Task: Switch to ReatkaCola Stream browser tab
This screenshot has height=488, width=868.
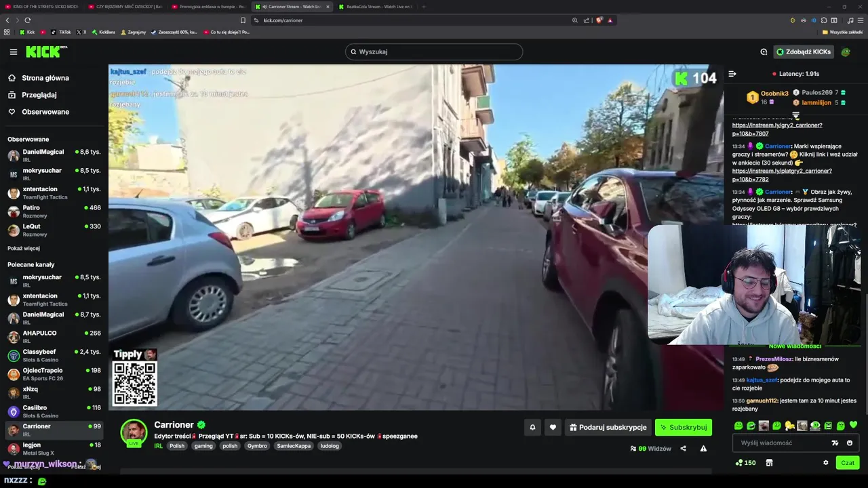Action: click(x=376, y=7)
